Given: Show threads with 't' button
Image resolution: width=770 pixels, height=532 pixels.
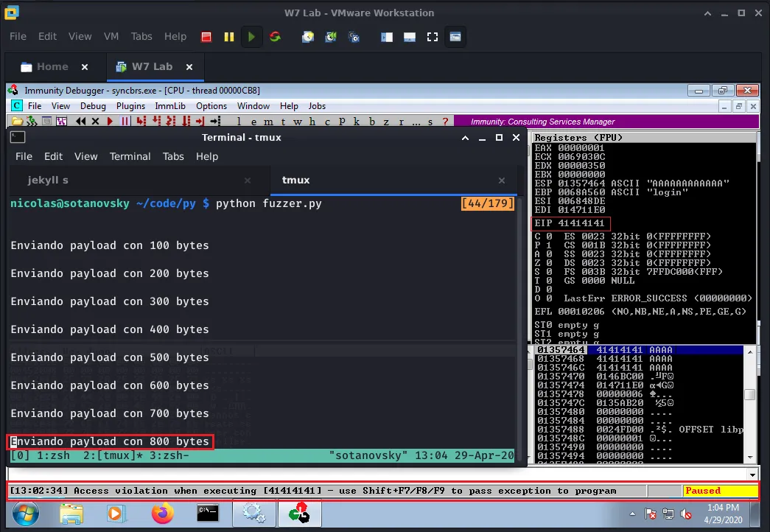Looking at the screenshot, I should 283,122.
